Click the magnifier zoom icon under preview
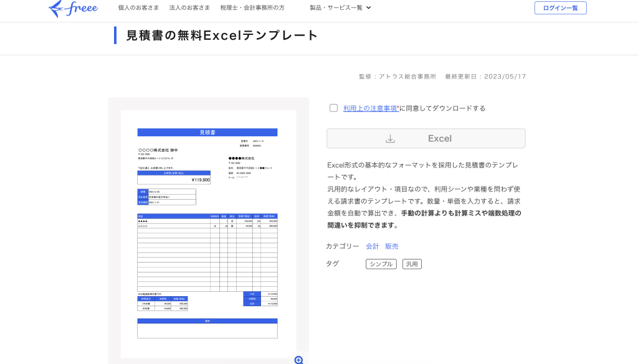Image resolution: width=638 pixels, height=364 pixels. (298, 360)
